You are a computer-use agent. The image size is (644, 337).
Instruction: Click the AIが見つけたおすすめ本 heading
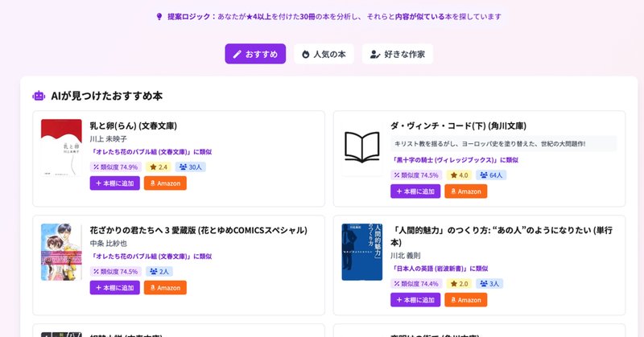[107, 96]
